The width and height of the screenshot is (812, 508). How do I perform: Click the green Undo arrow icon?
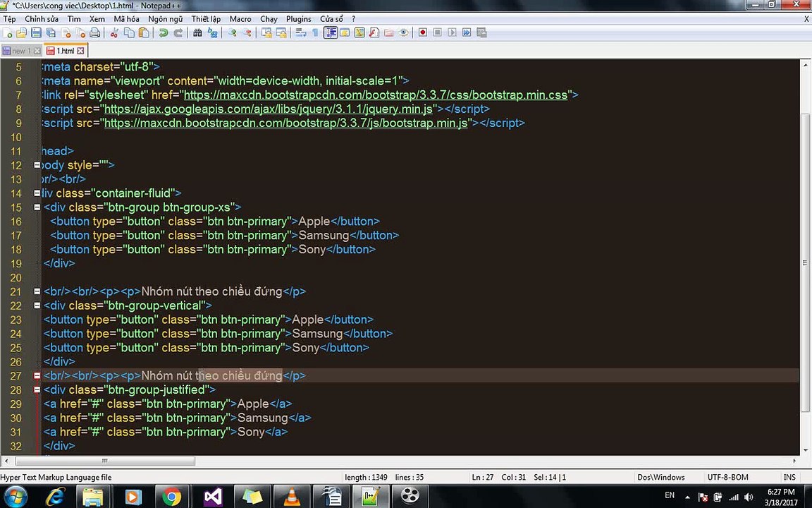163,32
